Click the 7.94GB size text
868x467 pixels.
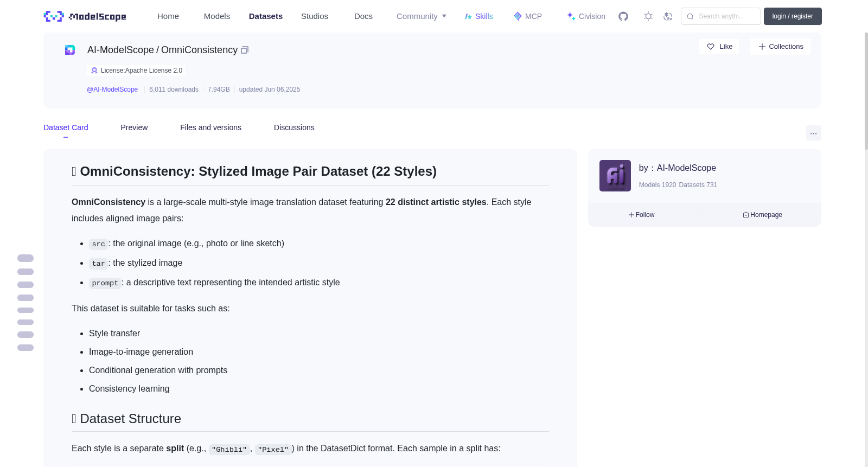[x=219, y=89]
